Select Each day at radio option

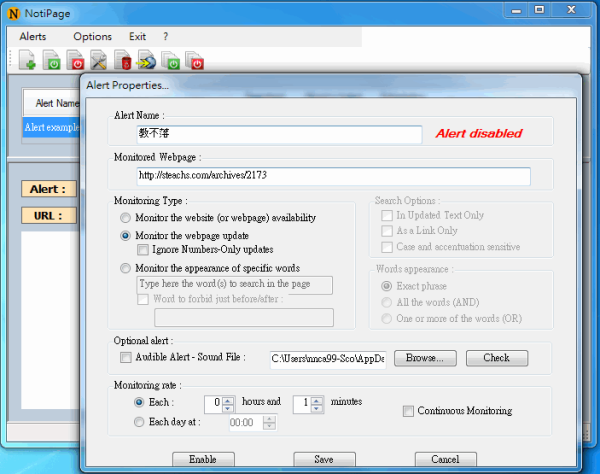point(139,422)
